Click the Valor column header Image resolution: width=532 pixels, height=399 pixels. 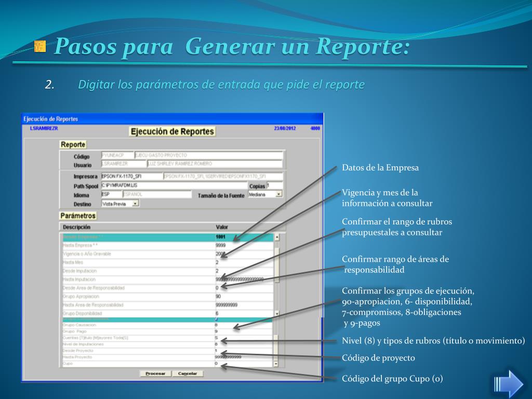[x=222, y=227]
